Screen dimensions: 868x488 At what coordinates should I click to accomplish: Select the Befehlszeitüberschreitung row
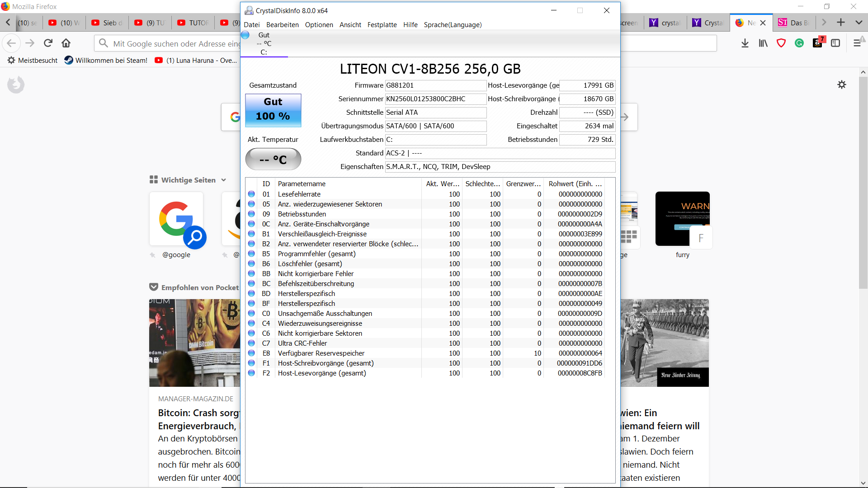click(x=425, y=284)
